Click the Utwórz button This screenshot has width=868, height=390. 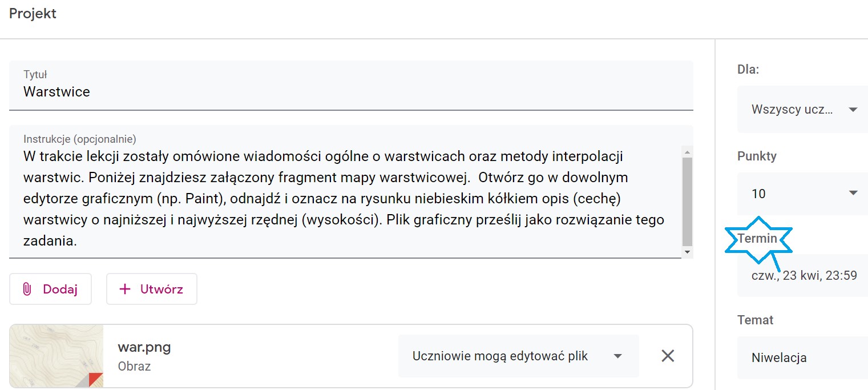152,289
